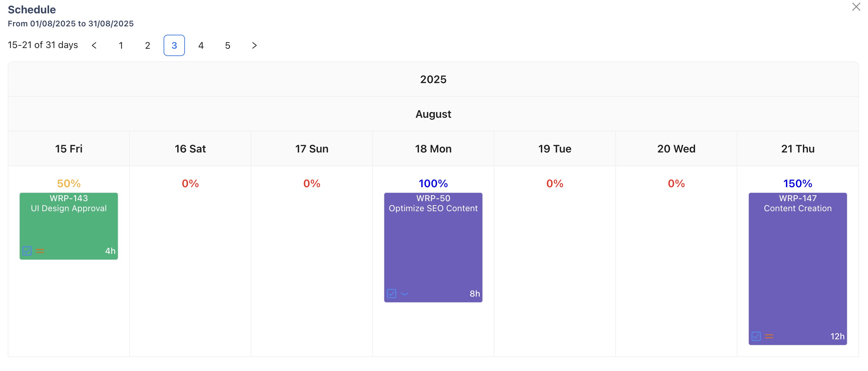Screen dimensions: 868x371
Task: Click task type checkbox icon on WRP-143
Action: [27, 251]
